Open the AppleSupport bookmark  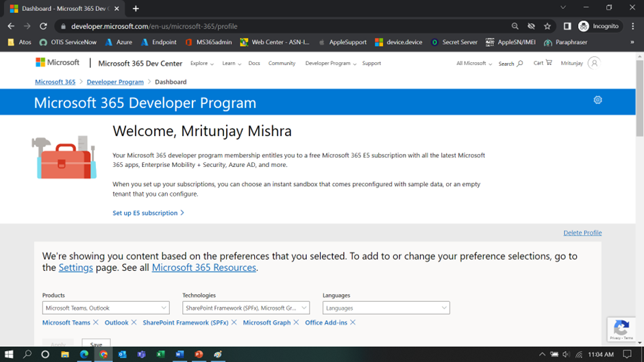pyautogui.click(x=343, y=42)
